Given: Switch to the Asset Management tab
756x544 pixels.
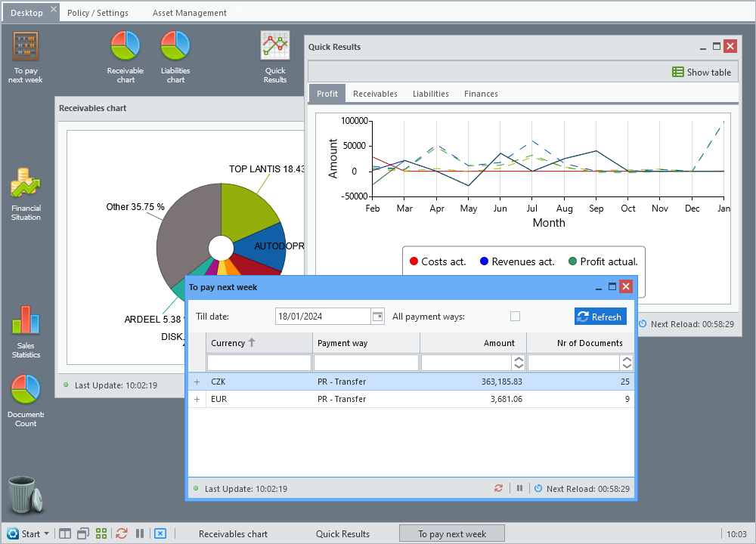Looking at the screenshot, I should click(x=190, y=13).
